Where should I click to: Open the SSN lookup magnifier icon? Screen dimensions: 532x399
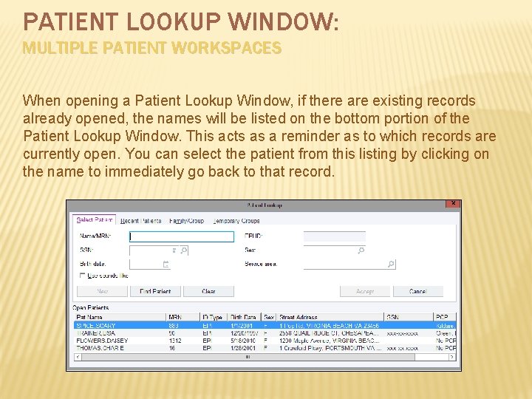pos(184,250)
